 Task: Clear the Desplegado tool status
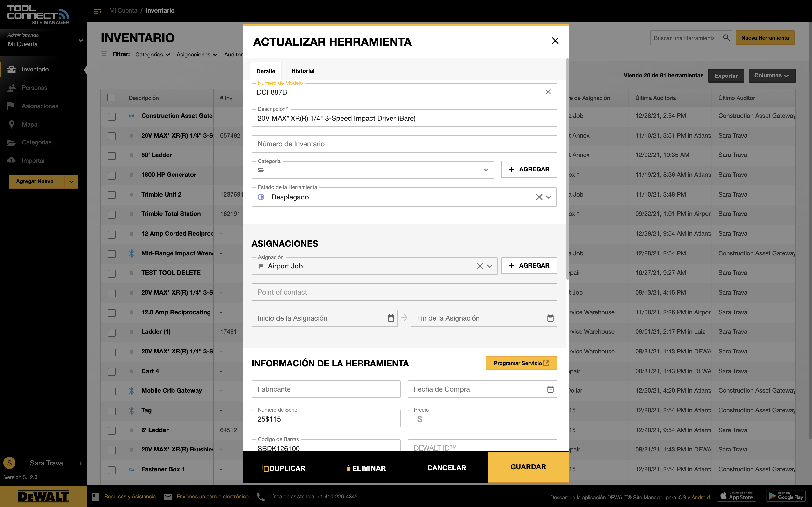point(539,197)
